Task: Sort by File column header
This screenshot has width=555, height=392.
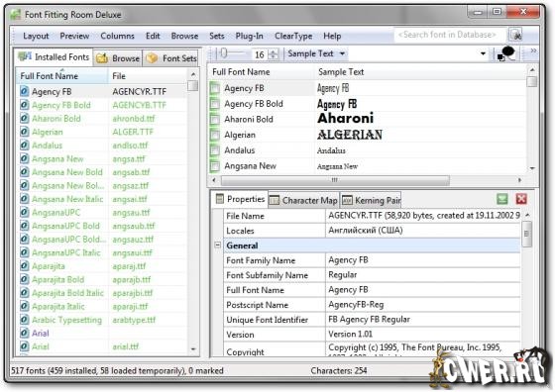Action: pos(148,76)
